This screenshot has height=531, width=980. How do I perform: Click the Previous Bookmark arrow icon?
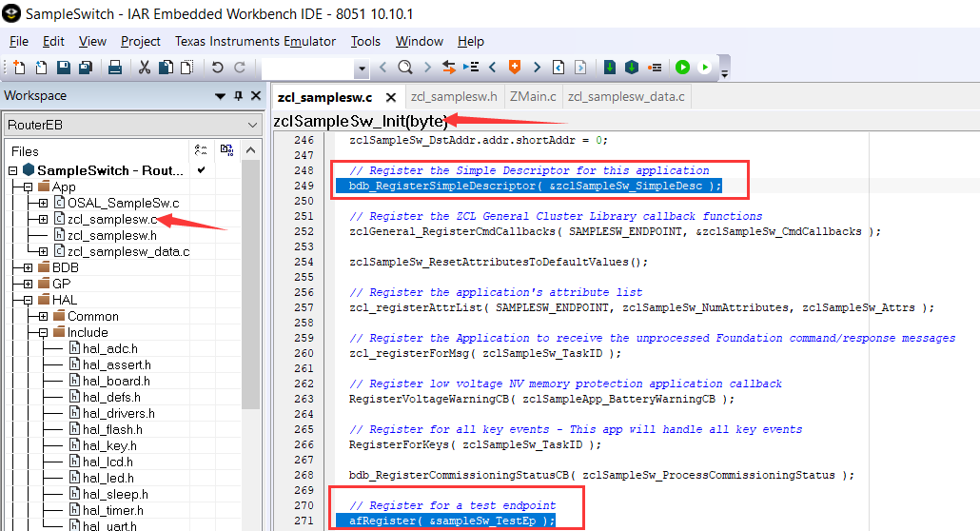(493, 67)
